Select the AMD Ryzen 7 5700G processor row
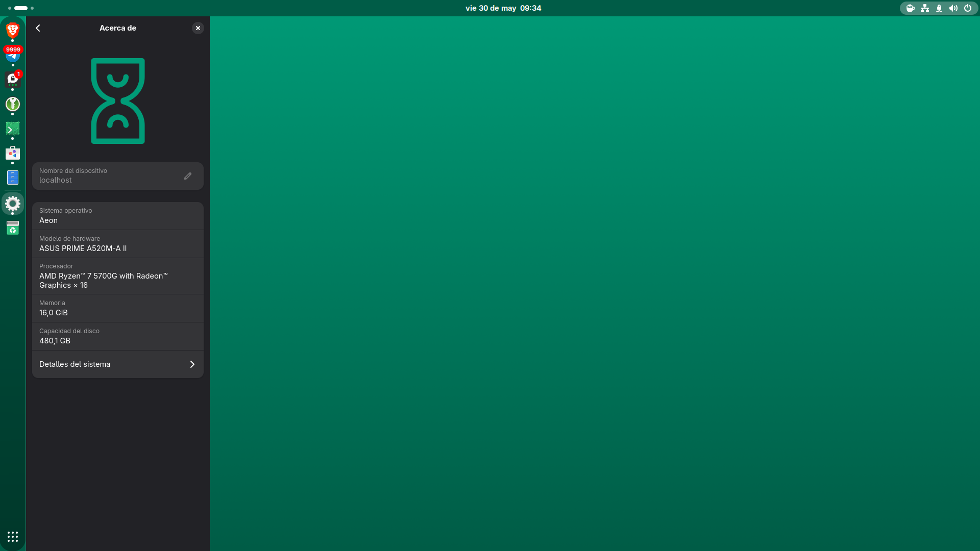This screenshot has width=980, height=551. click(x=118, y=276)
